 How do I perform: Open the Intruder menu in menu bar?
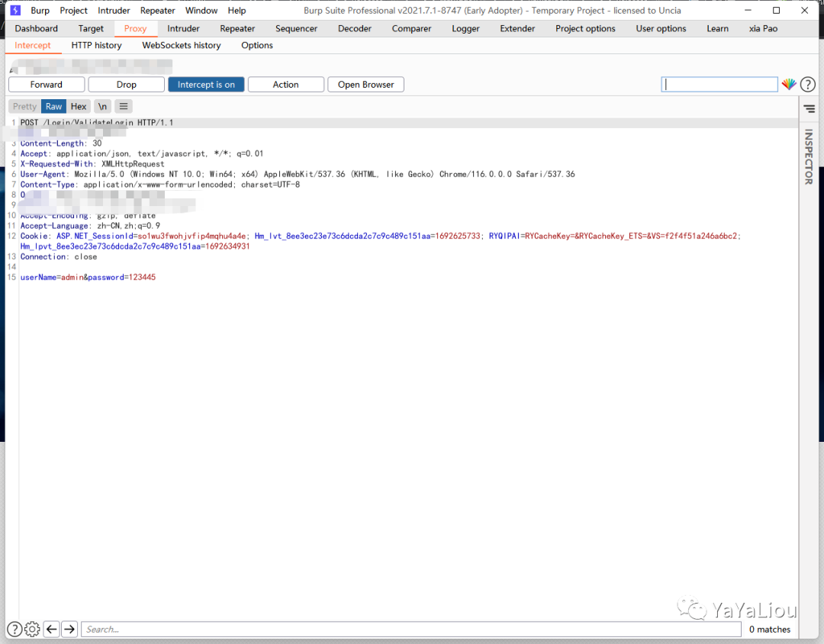[114, 11]
